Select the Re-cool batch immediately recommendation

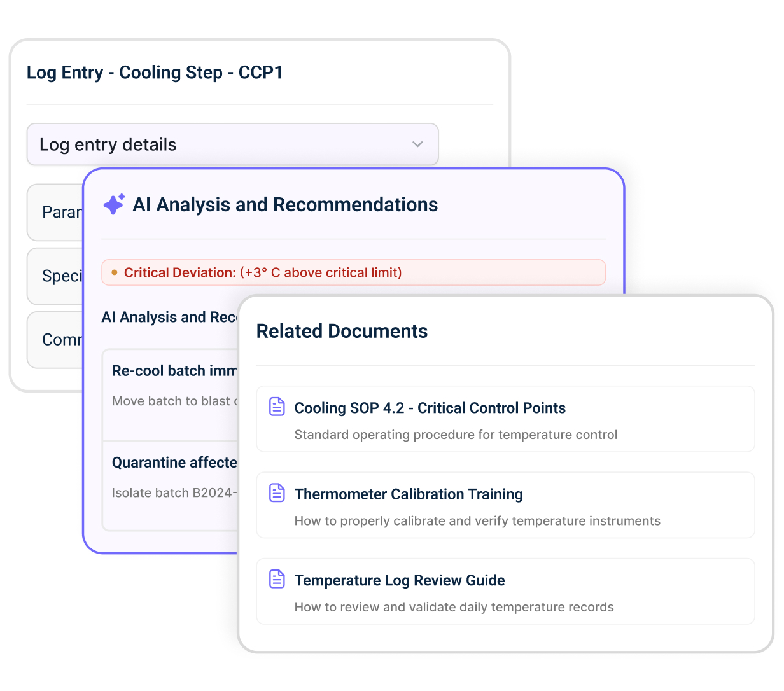172,370
